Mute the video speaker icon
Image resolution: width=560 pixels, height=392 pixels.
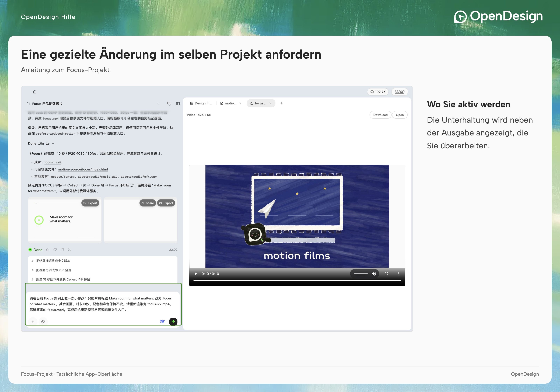(x=374, y=274)
